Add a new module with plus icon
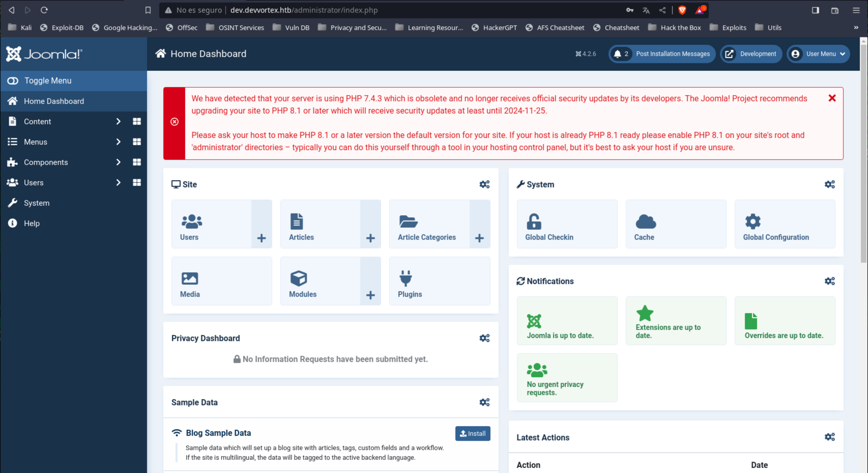The width and height of the screenshot is (868, 473). (x=370, y=281)
